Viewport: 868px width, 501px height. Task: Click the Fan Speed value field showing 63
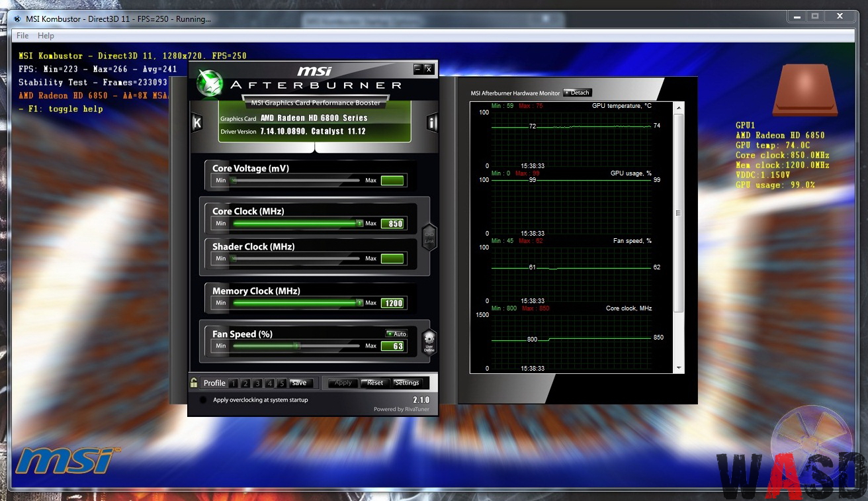[x=392, y=345]
